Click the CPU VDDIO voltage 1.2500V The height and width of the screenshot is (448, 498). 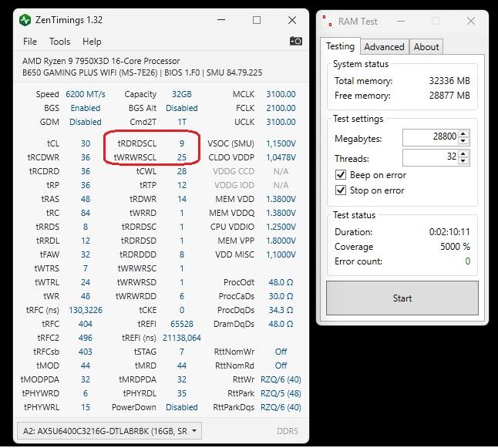coord(281,227)
